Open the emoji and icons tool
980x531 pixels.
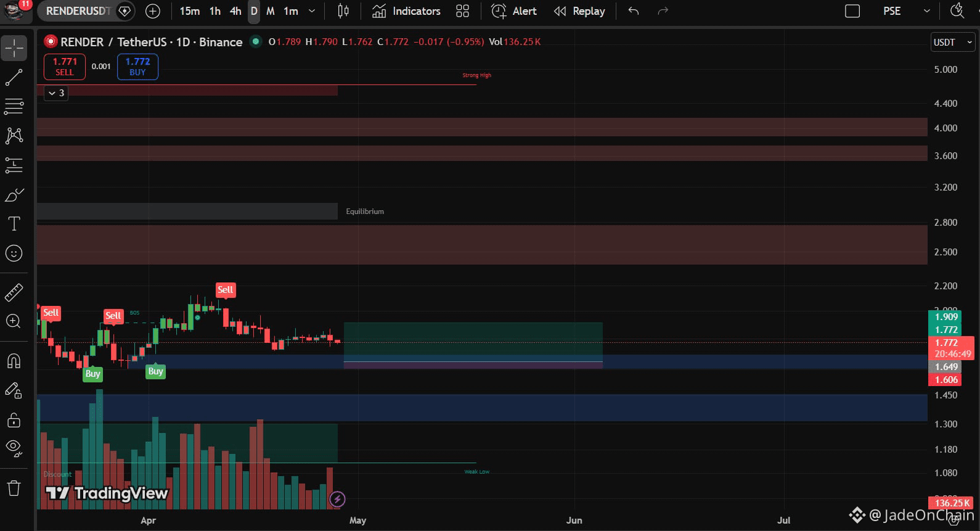(x=14, y=253)
